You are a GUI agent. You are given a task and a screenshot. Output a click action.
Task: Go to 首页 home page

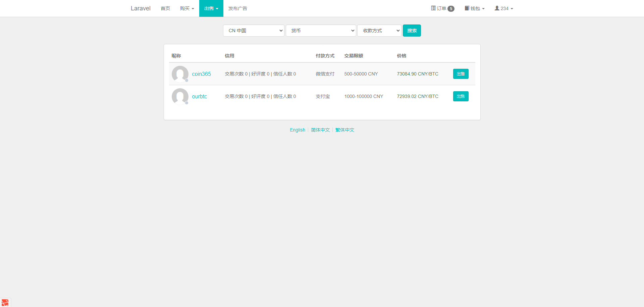coord(165,8)
